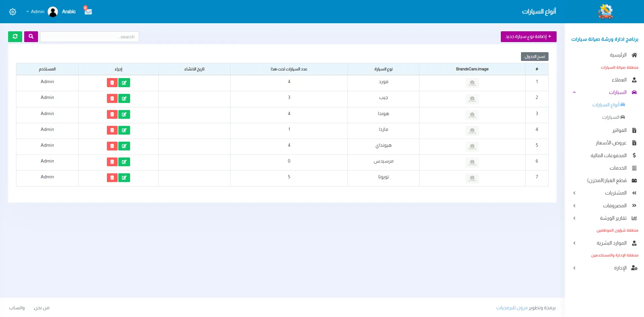Click edit icon for تويوتا row

point(124,178)
